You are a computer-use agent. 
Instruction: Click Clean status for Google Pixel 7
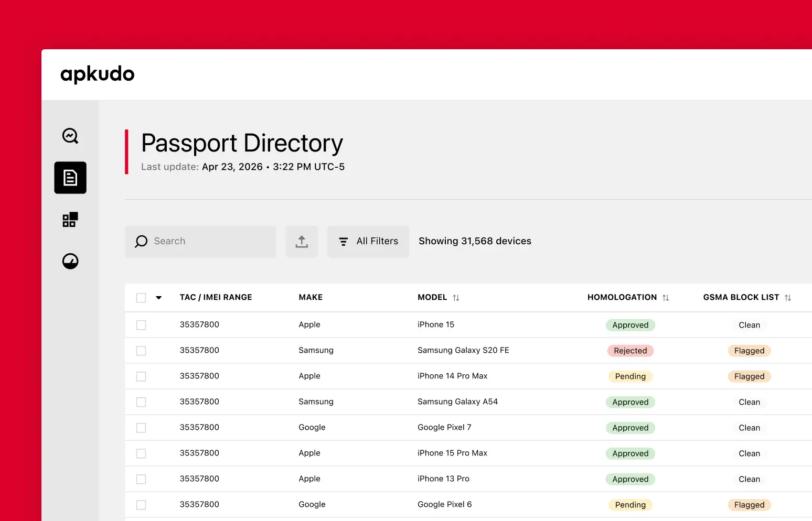(x=750, y=428)
